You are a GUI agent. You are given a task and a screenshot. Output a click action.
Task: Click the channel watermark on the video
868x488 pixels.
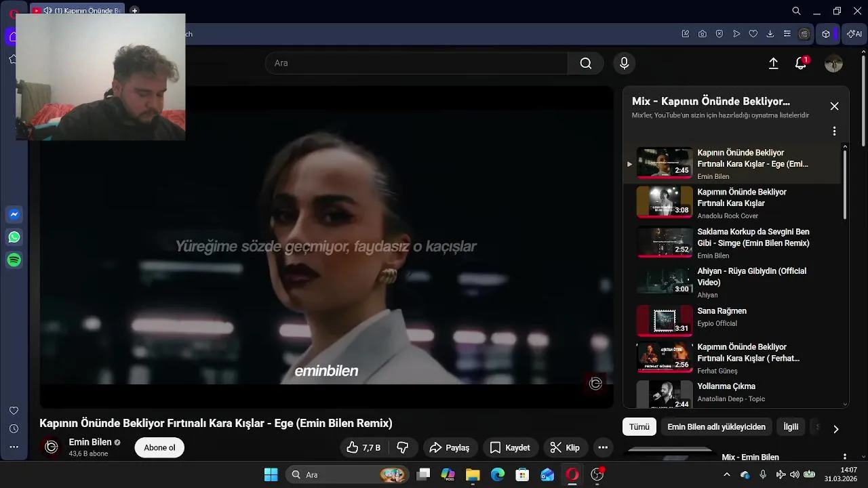click(595, 384)
